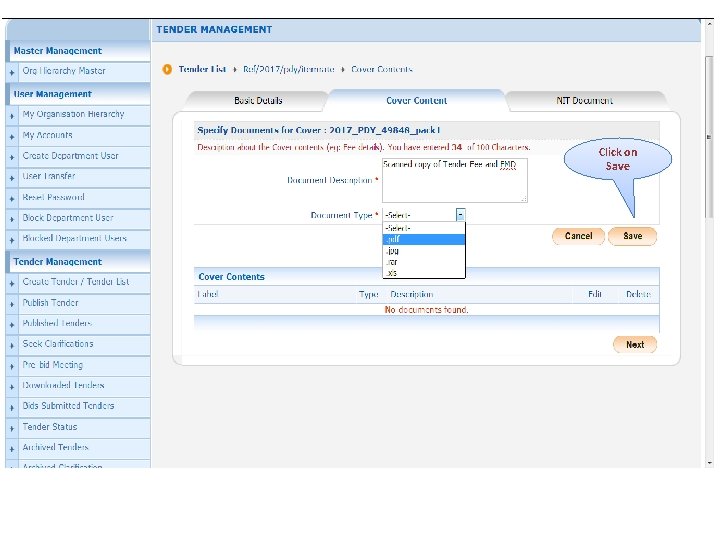Open Reset Password page
This screenshot has height=540, width=720.
[x=53, y=197]
